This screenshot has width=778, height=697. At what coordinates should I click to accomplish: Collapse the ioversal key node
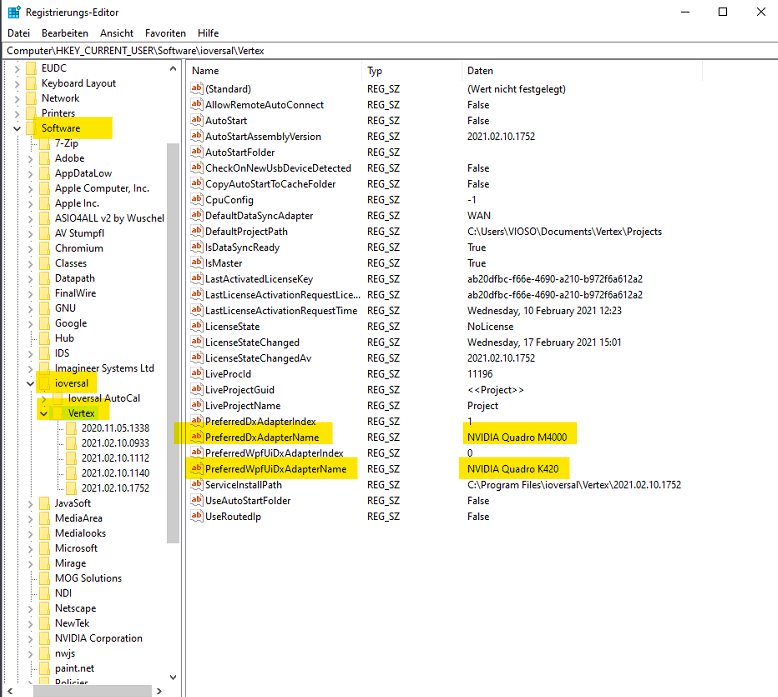pos(30,383)
